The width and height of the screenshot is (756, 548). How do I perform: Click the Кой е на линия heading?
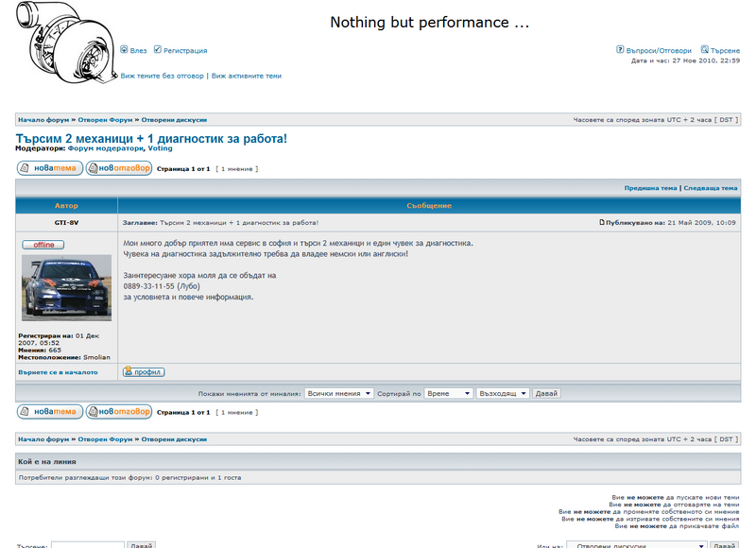(x=47, y=462)
